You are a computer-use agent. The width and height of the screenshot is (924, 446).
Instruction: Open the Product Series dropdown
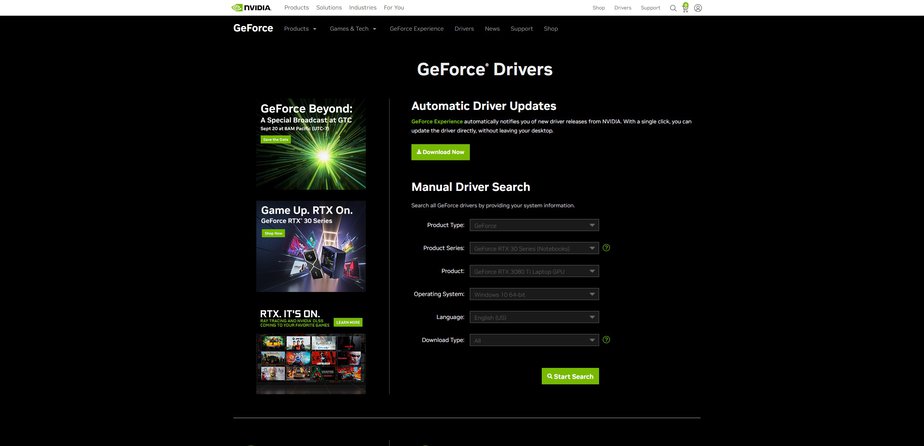(534, 248)
